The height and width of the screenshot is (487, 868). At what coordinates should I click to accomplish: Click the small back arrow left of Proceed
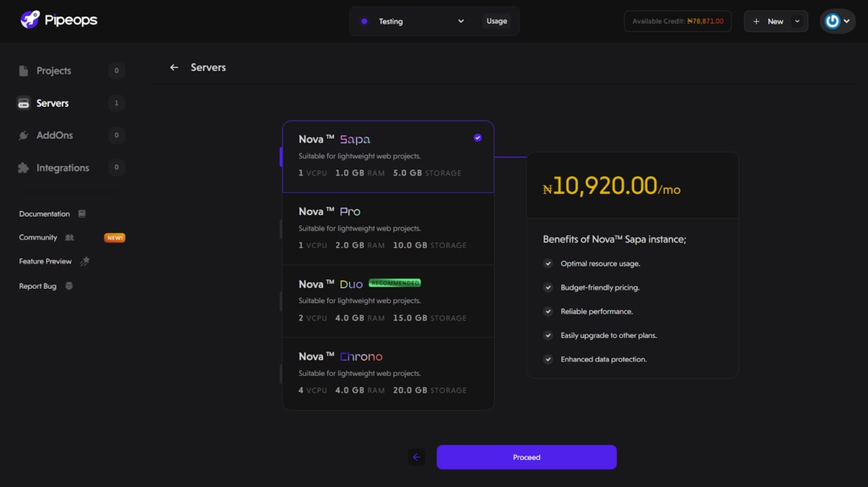[x=416, y=457]
